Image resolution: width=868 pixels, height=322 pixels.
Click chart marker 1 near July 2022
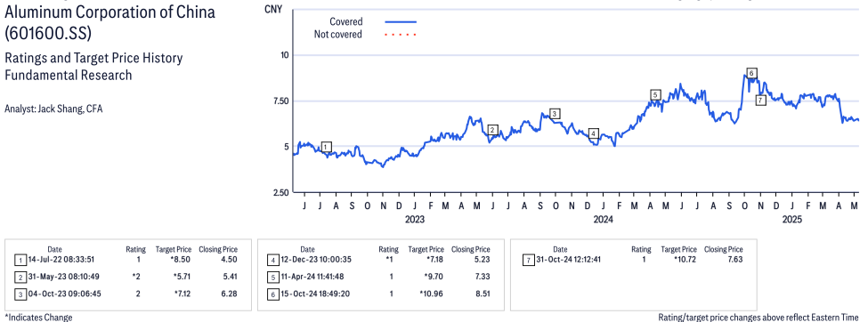[x=327, y=147]
